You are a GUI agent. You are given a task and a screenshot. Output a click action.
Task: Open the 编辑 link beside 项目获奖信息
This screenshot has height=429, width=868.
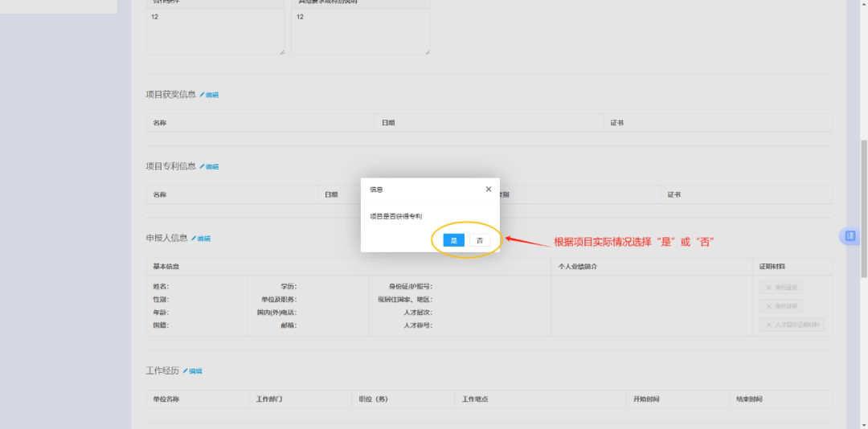[x=209, y=96]
